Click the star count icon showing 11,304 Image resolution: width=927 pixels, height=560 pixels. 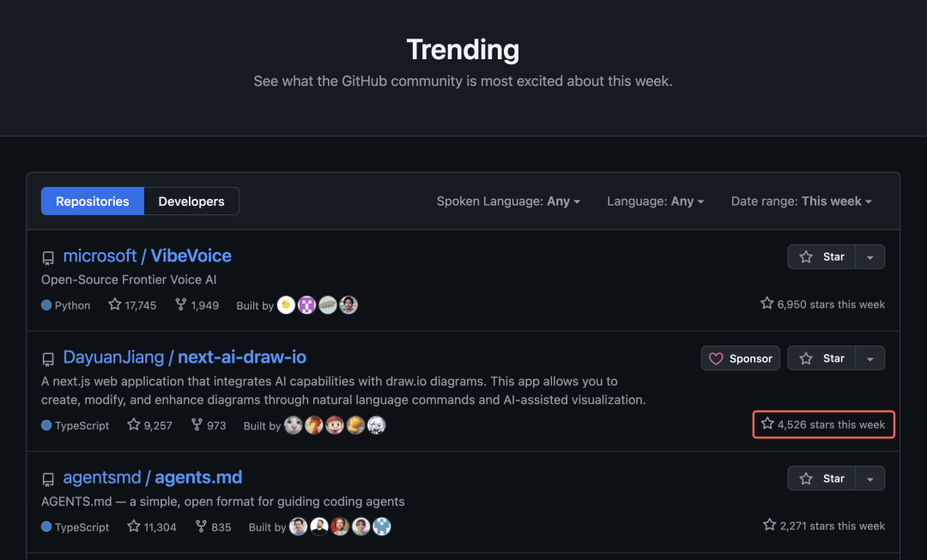pos(134,527)
